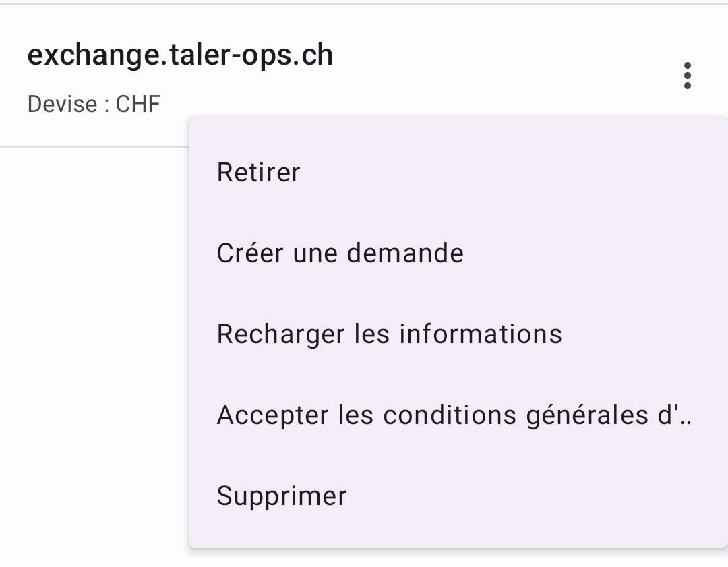
Task: Select the Devise : CHF label
Action: click(x=94, y=104)
